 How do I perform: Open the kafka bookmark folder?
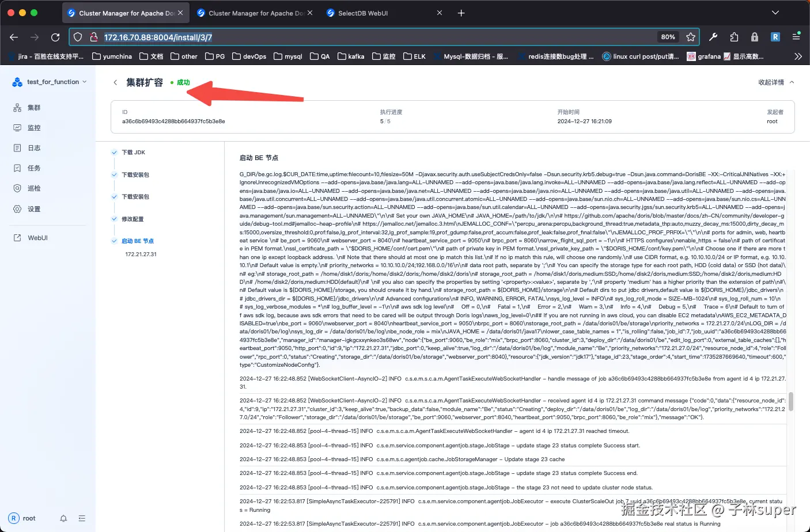click(351, 56)
